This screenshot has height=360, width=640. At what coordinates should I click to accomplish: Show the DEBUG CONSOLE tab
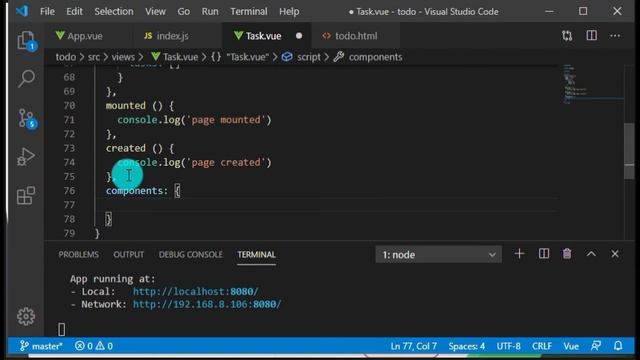point(191,255)
